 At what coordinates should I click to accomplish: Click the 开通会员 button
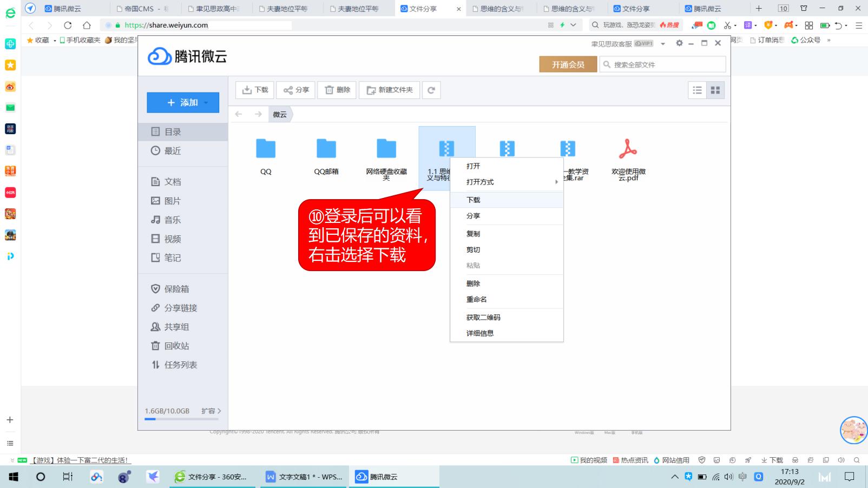tap(568, 64)
